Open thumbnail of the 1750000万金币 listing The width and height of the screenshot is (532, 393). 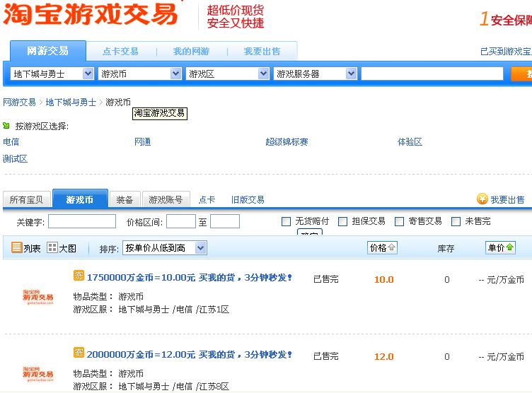pyautogui.click(x=38, y=297)
